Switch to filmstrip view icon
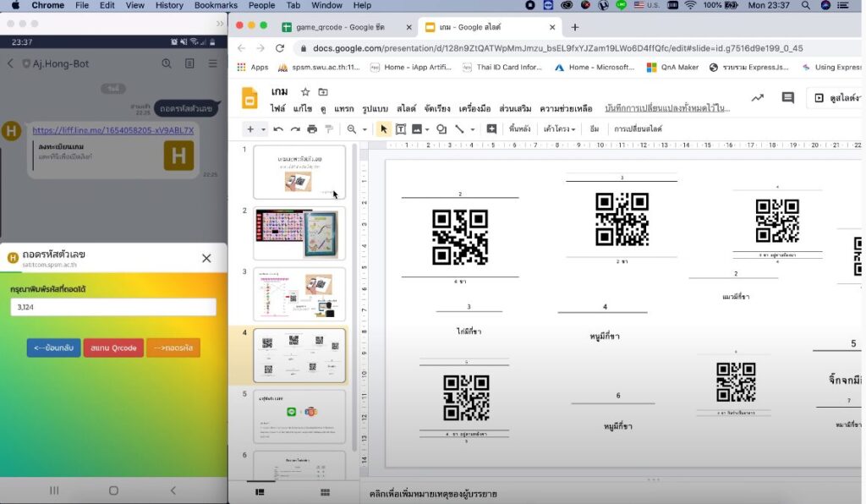Screen dimensions: 866x504 tap(260, 492)
